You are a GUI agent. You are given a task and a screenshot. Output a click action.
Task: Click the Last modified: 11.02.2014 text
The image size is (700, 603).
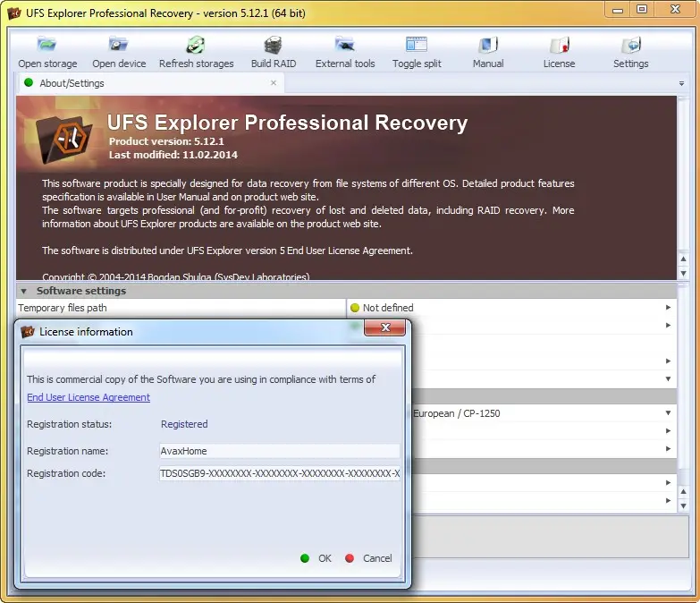pos(173,155)
